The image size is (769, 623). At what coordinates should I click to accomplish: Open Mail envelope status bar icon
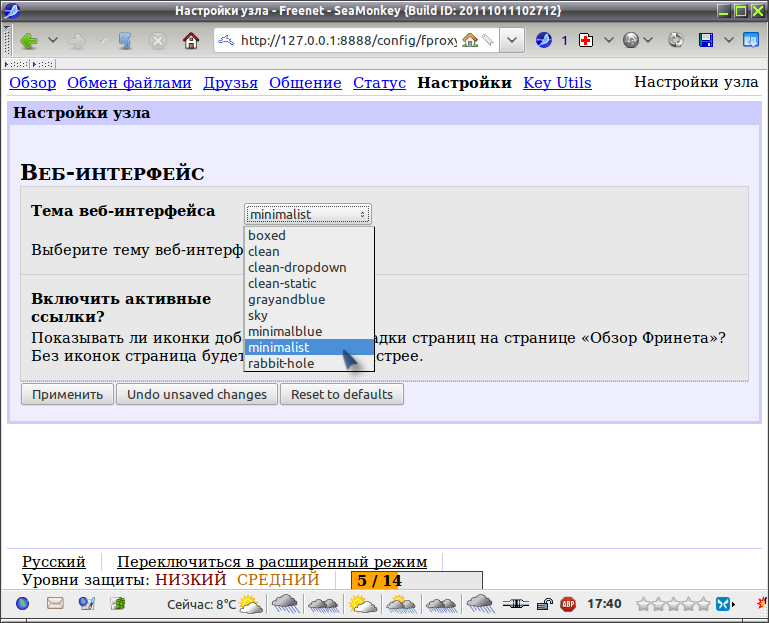tap(55, 603)
